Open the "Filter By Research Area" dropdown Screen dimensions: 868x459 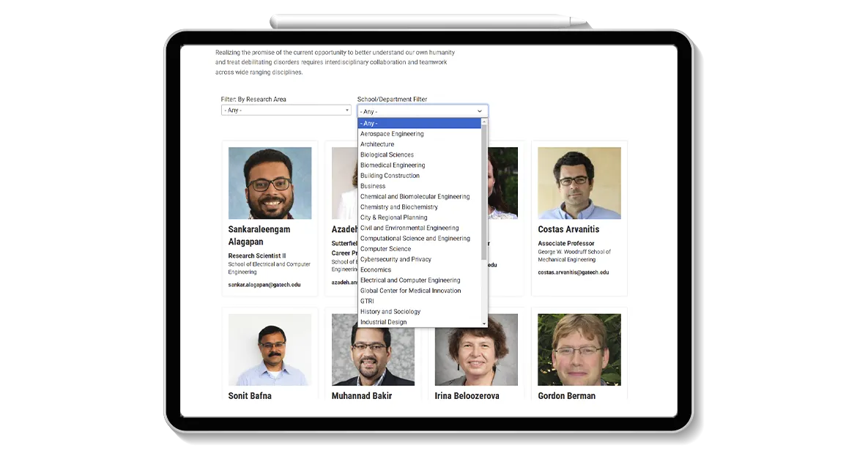286,109
